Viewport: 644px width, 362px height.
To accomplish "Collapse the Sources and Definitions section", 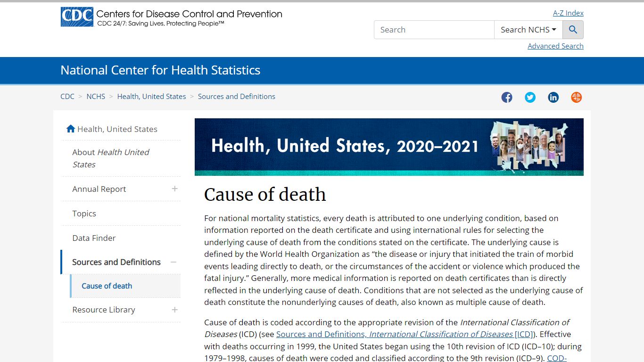I will pyautogui.click(x=173, y=262).
